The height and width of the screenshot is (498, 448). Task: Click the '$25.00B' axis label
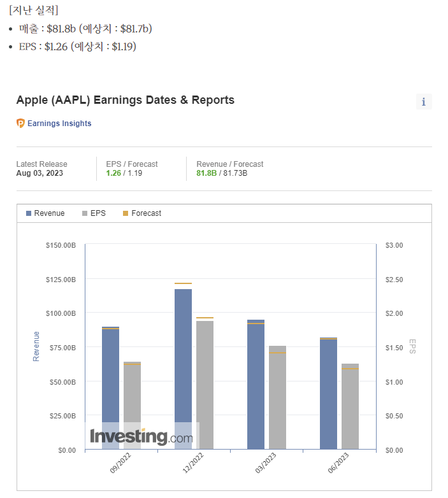tap(62, 416)
